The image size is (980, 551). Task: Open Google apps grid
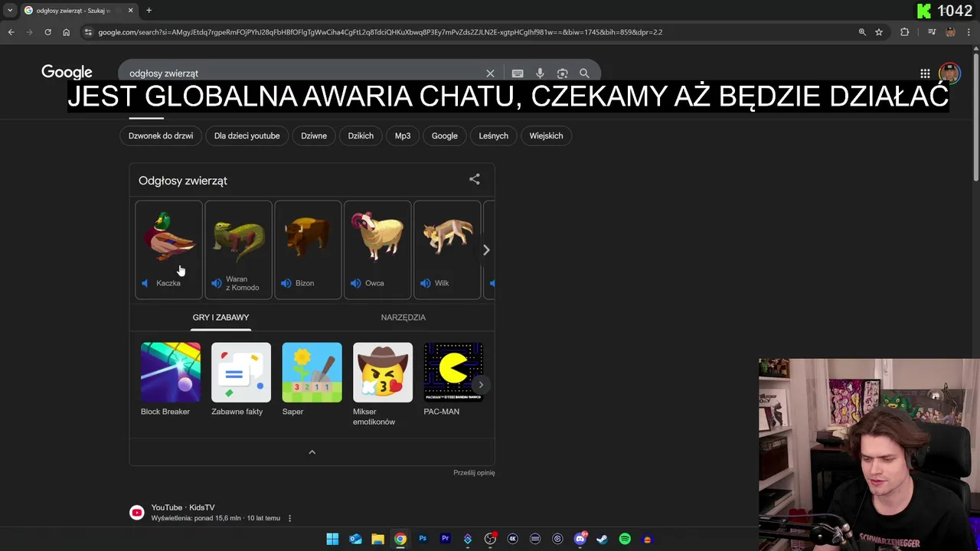(x=925, y=73)
